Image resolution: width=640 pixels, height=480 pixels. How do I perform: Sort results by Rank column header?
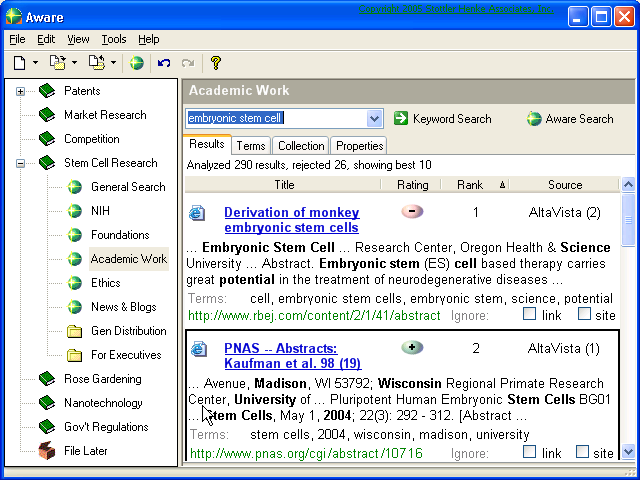[476, 185]
